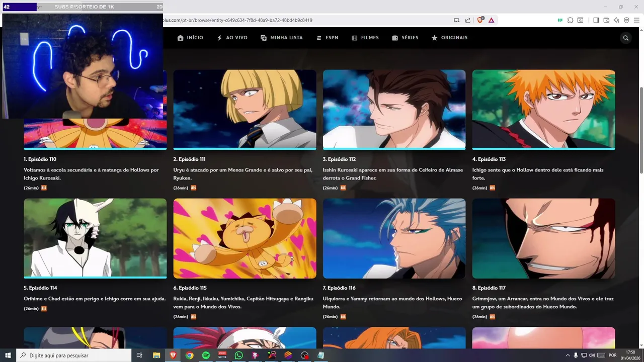This screenshot has height=362, width=644.
Task: Open the Brave Wallet icon
Action: pos(606,20)
